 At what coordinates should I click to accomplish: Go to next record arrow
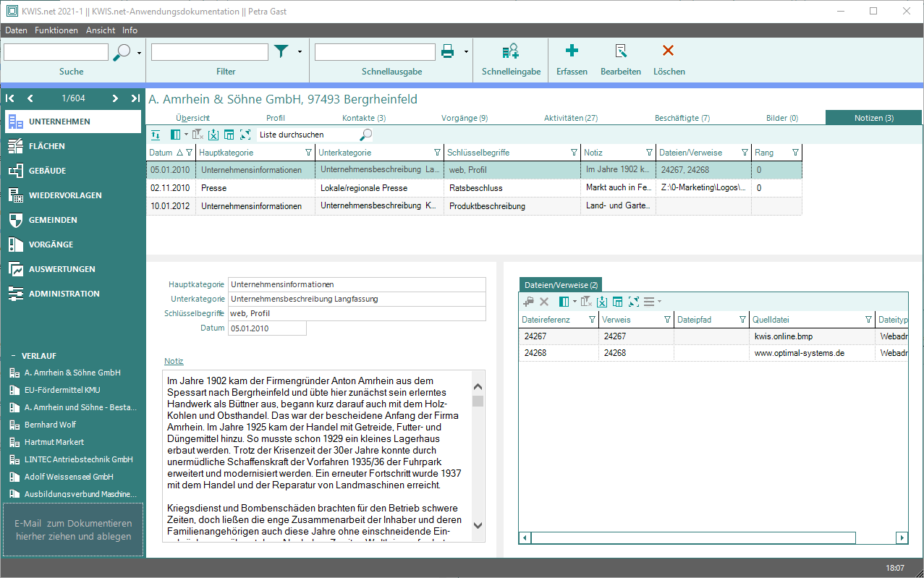pos(115,98)
